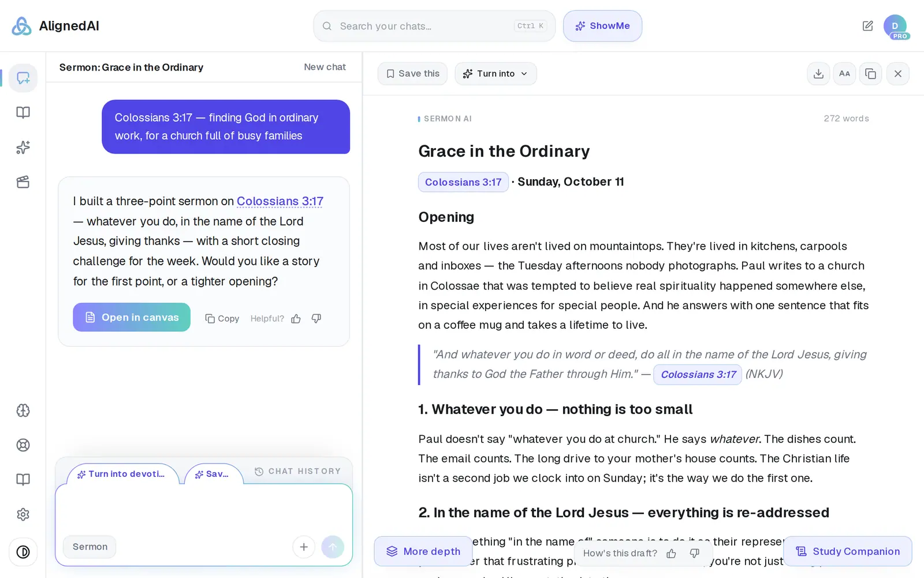This screenshot has height=578, width=924.
Task: Toggle the dark/light theme button
Action: (23, 552)
